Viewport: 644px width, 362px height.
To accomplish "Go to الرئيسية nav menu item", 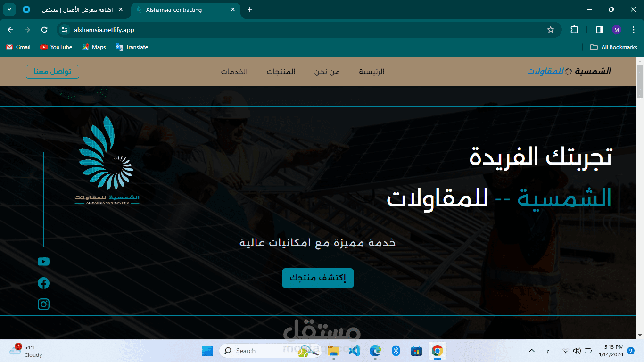I will (372, 72).
